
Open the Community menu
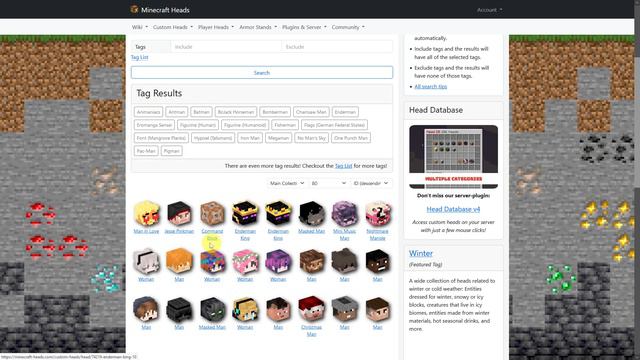pyautogui.click(x=348, y=27)
